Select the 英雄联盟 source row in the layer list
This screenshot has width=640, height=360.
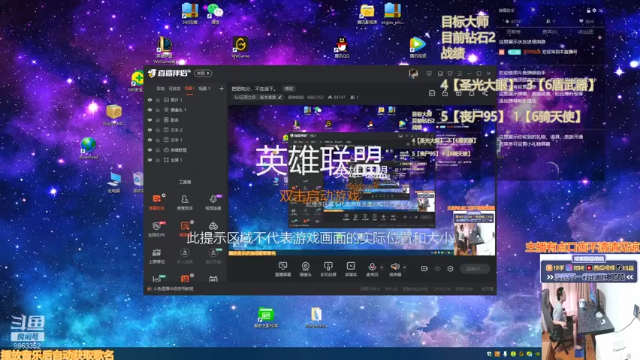(186, 150)
